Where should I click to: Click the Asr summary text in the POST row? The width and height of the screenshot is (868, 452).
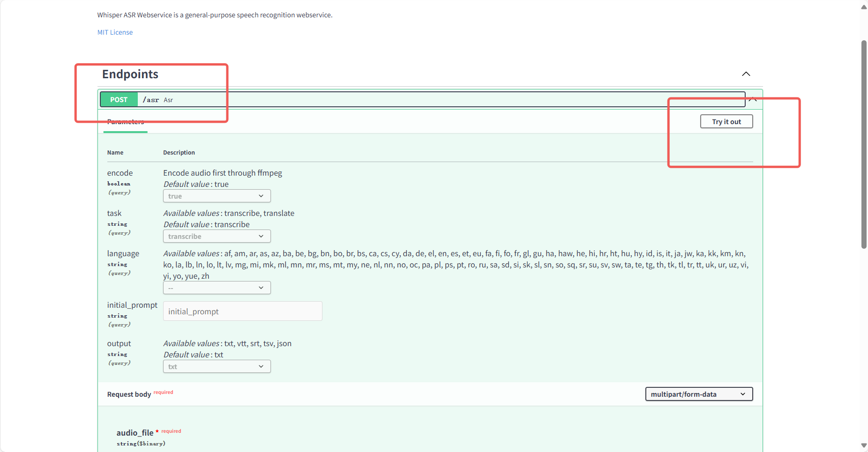[x=168, y=100]
